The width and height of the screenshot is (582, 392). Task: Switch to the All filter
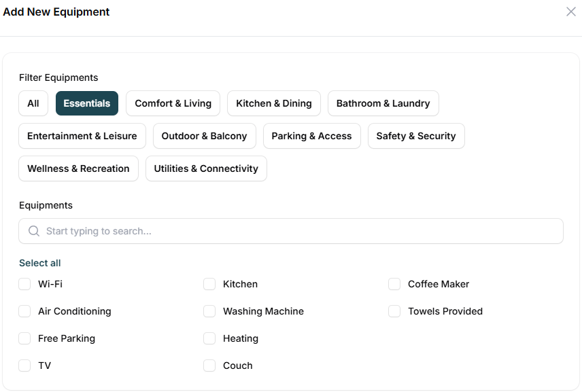tap(33, 103)
